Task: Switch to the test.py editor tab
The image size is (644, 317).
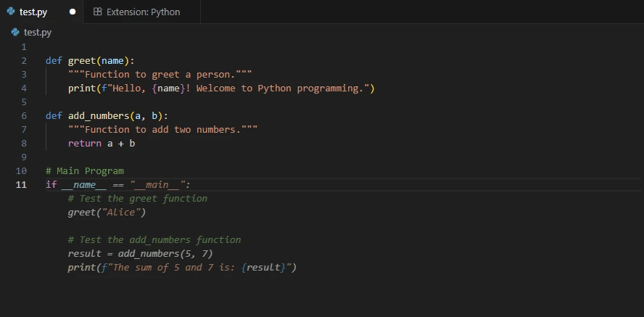Action: tap(41, 12)
